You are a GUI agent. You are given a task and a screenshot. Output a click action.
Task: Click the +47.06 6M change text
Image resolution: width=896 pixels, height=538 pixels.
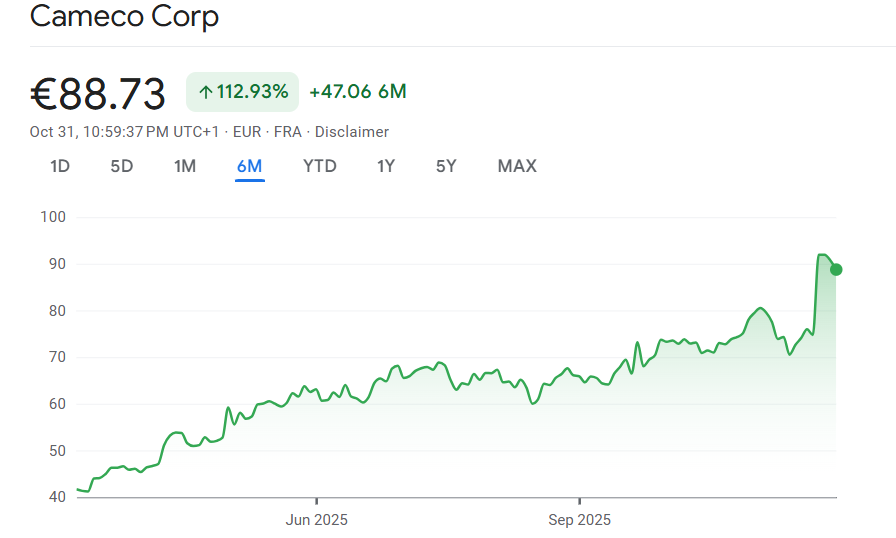pos(358,92)
